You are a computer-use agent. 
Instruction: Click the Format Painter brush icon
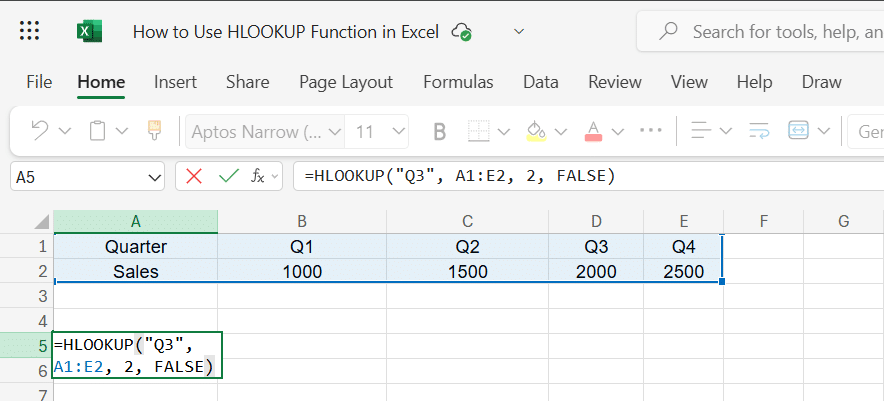[x=154, y=131]
